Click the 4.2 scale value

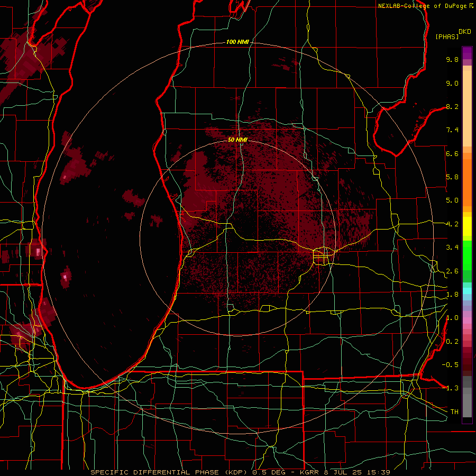click(x=452, y=224)
